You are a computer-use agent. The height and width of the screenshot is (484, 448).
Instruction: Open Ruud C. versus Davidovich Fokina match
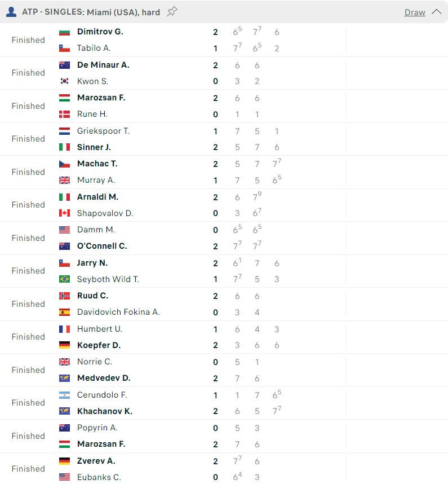point(224,304)
